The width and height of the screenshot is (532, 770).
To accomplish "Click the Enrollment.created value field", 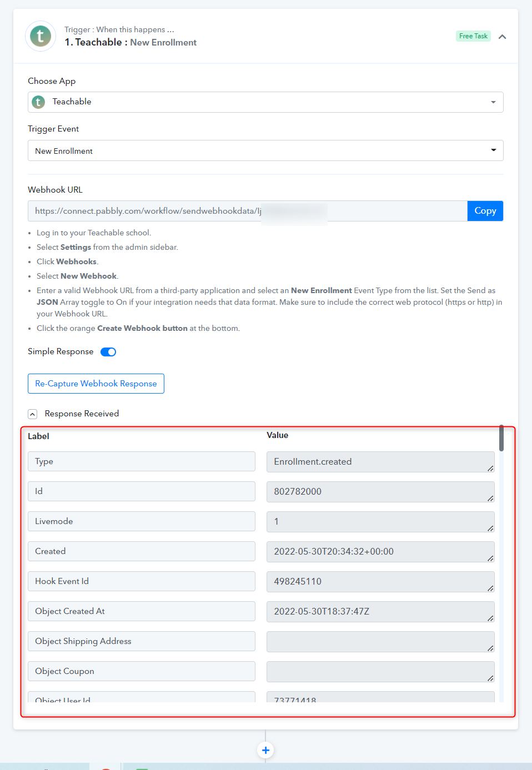I will click(x=380, y=462).
